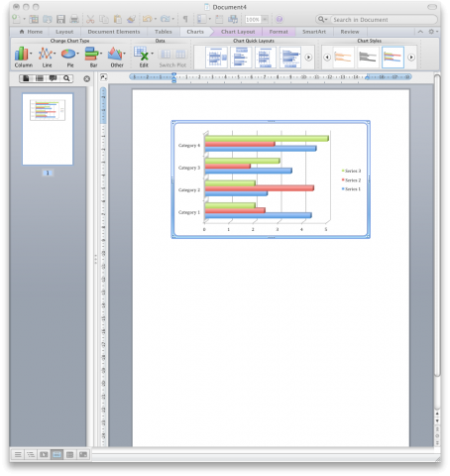Show document map pane in sidebar
Viewport: 450px width, 476px height.
(x=40, y=78)
